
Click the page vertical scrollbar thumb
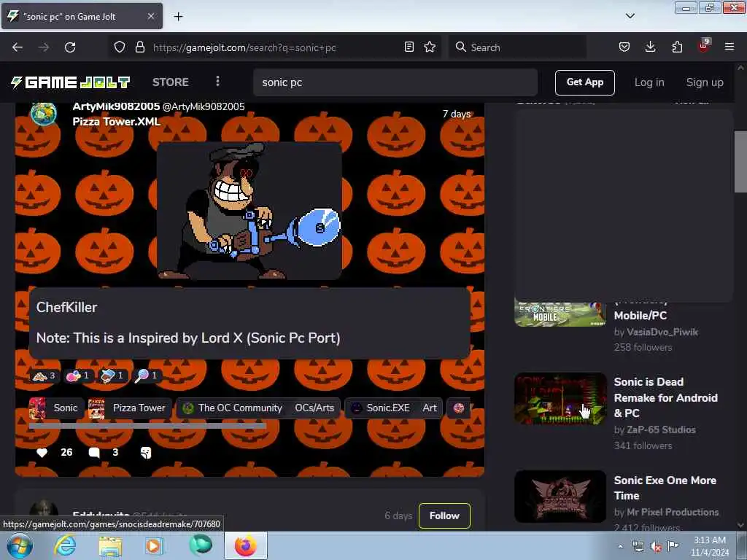[x=740, y=162]
